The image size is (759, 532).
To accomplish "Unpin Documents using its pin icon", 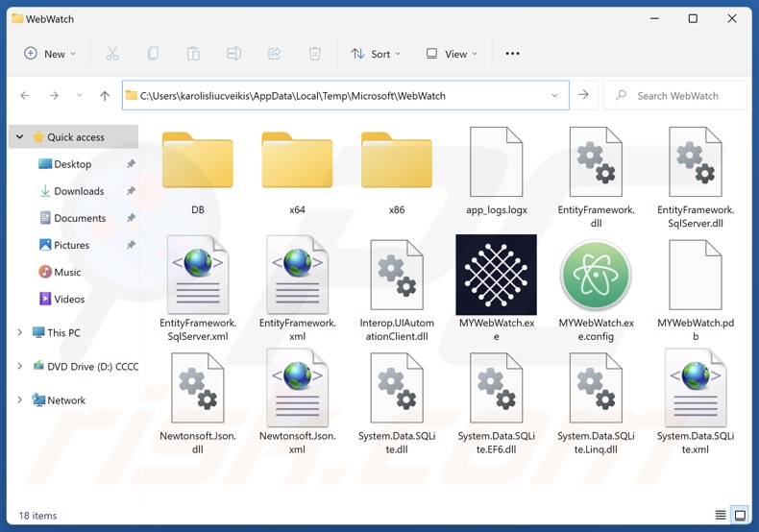I will coord(131,218).
